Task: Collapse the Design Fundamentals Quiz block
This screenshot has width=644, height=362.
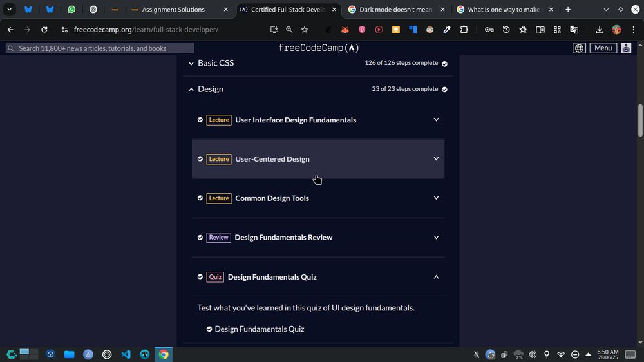Action: coord(436,277)
